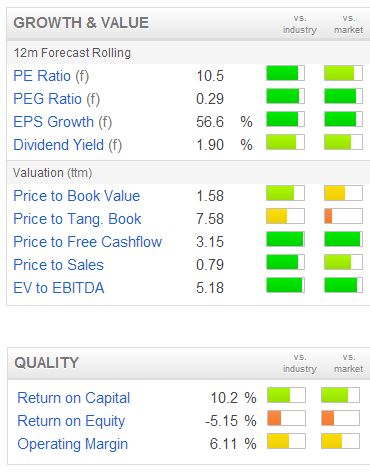Click the GROWTH & VALUE section header
370x476 pixels.
click(x=81, y=23)
